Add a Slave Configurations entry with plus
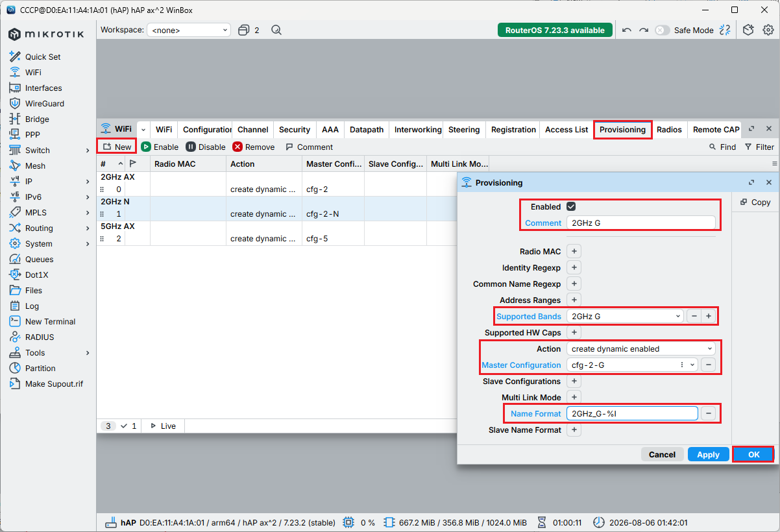 (574, 381)
